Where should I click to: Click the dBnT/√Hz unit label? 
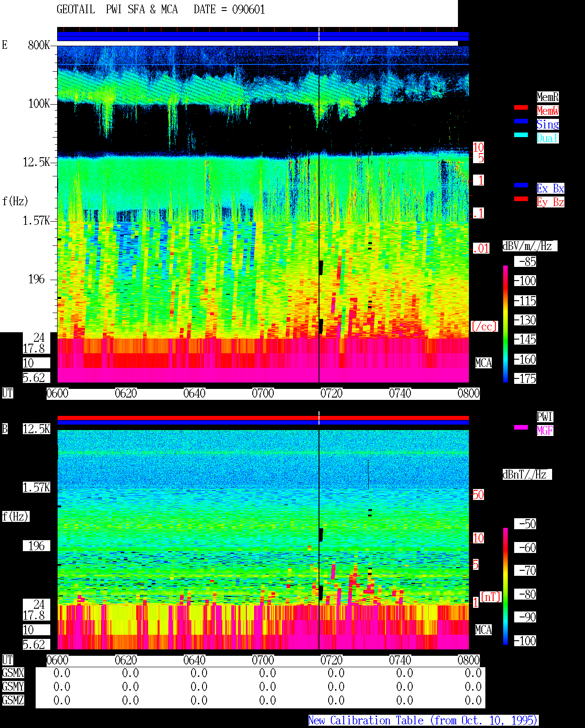[527, 474]
